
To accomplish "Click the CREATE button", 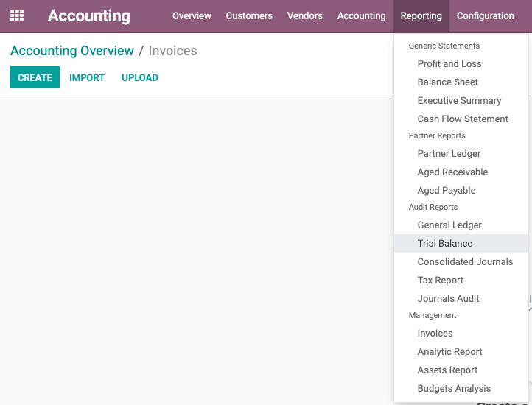I will pyautogui.click(x=35, y=77).
